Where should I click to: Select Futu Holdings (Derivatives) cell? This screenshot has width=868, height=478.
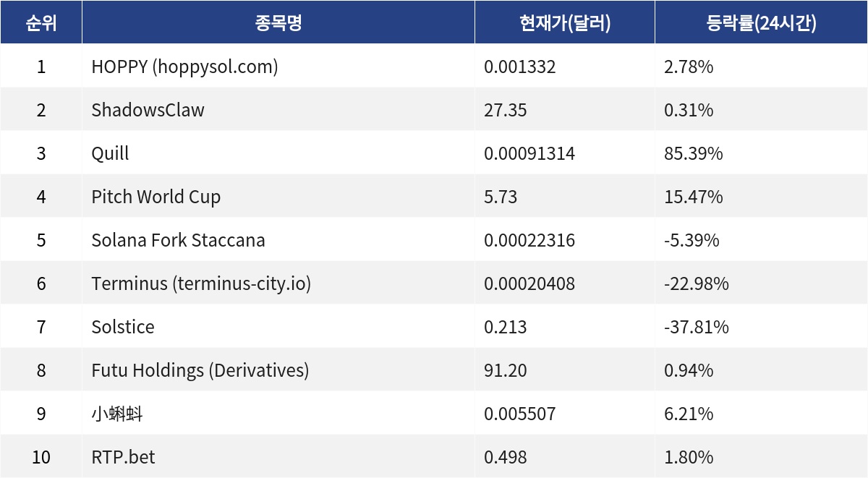coord(278,370)
